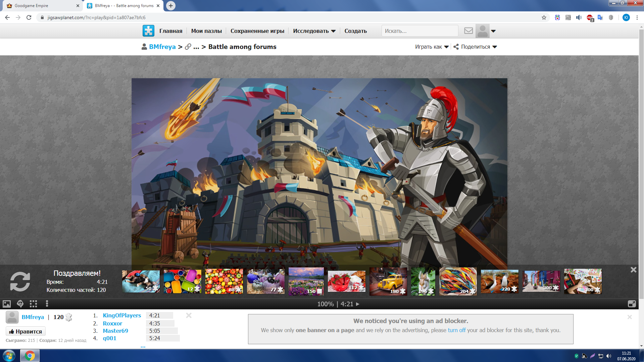Open the 112-piece strawberries puzzle

[347, 281]
